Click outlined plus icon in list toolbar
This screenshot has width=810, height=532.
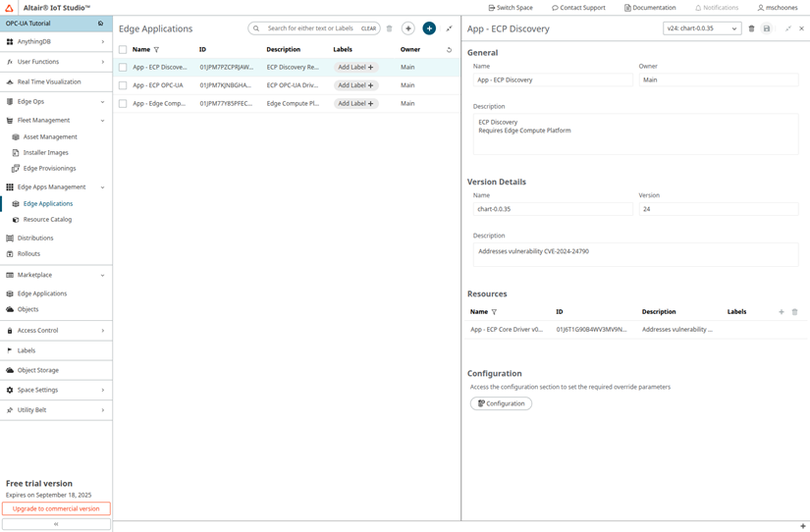[408, 28]
